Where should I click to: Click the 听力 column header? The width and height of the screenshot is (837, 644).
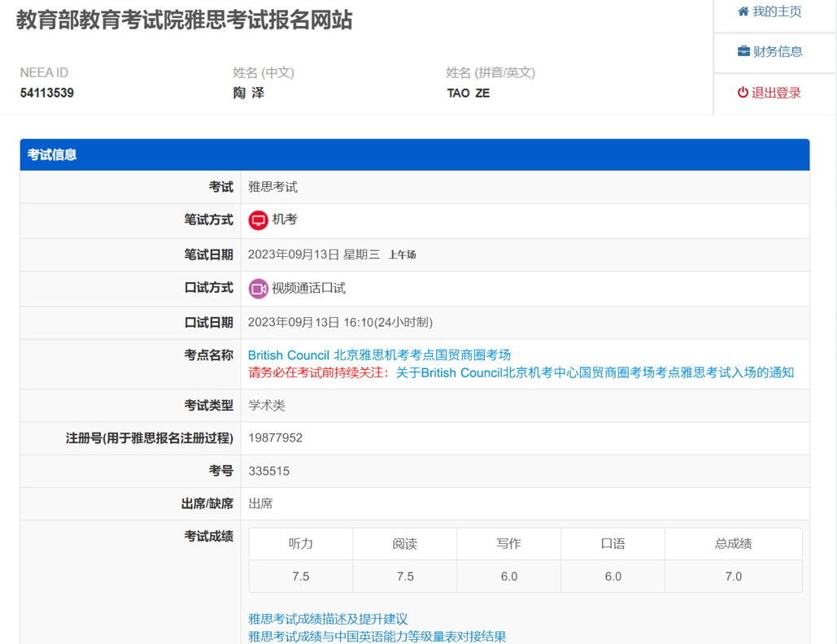point(300,544)
